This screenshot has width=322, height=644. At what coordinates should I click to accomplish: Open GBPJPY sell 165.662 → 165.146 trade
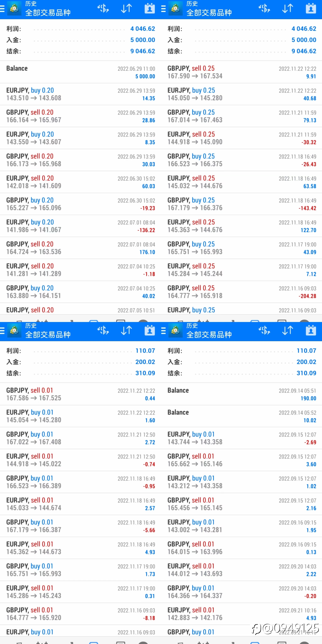[241, 460]
